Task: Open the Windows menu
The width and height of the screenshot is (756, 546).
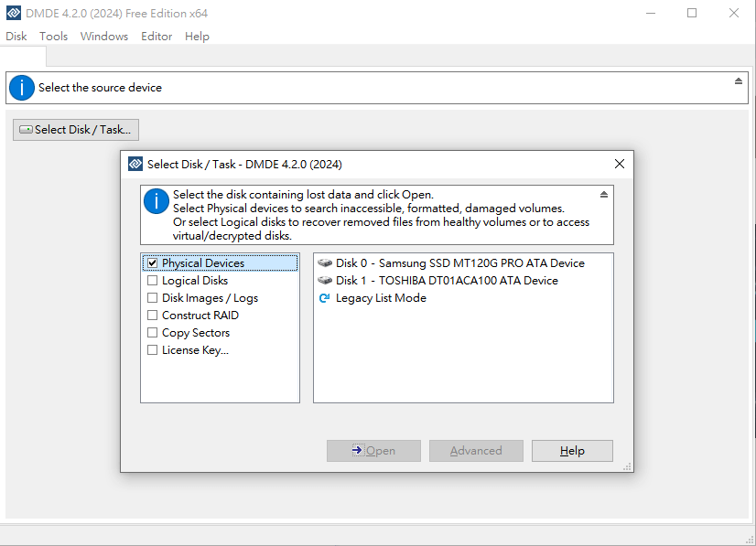Action: [x=104, y=37]
